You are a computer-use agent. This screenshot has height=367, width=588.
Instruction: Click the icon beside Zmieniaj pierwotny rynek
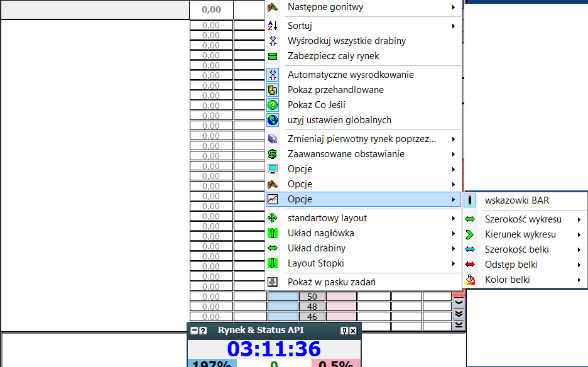point(273,139)
